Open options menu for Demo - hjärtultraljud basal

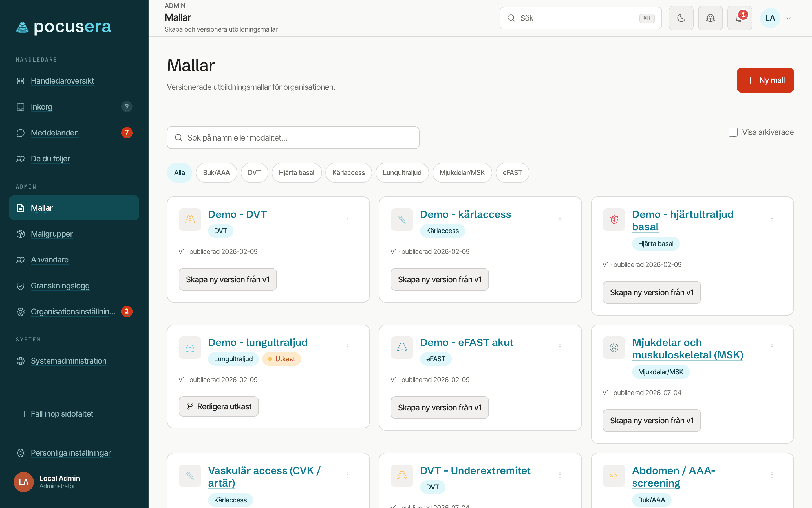[x=772, y=218]
